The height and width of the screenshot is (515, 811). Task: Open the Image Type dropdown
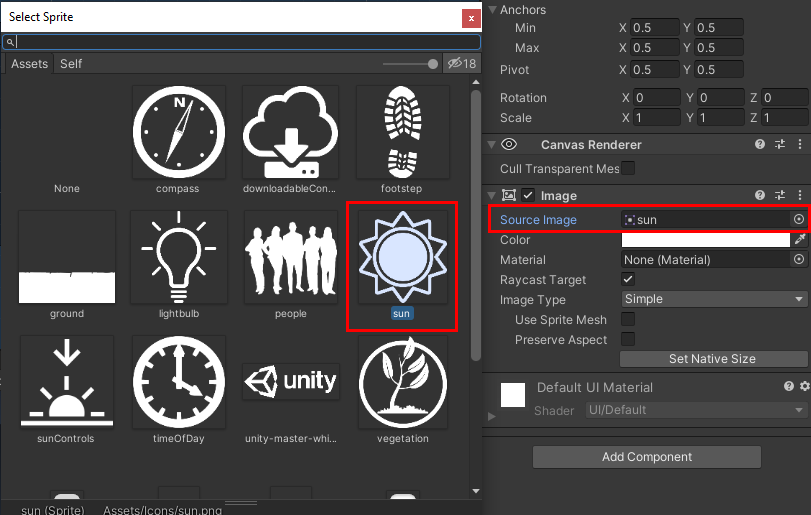click(714, 299)
